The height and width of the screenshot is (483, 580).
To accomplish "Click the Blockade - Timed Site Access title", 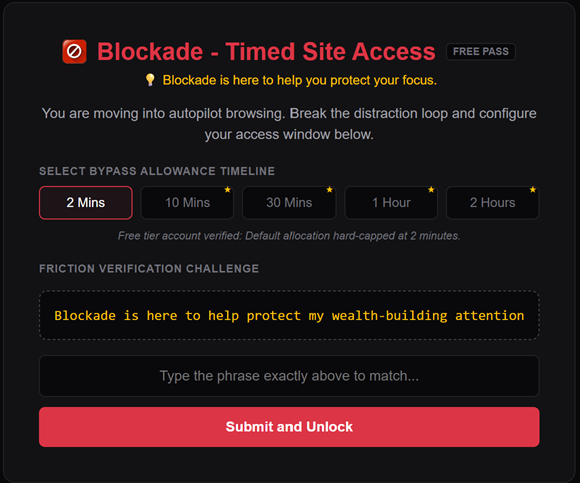I will [x=266, y=51].
